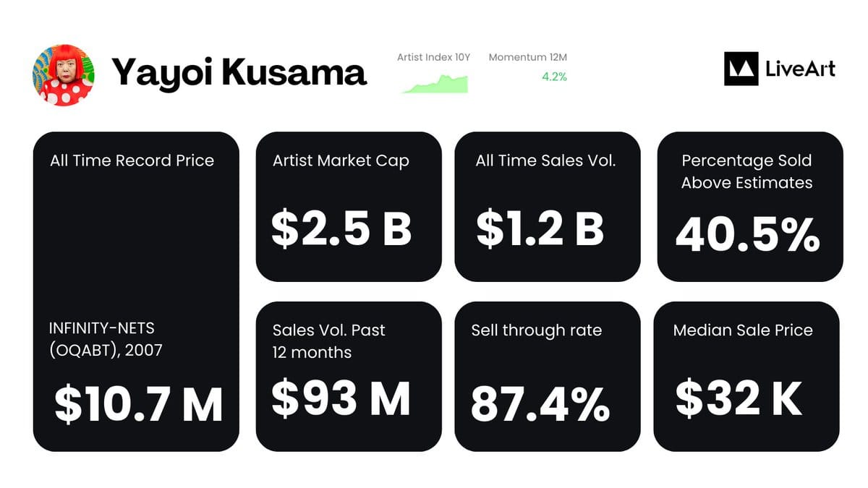Click the 87.4% sell-through figure

coord(540,404)
